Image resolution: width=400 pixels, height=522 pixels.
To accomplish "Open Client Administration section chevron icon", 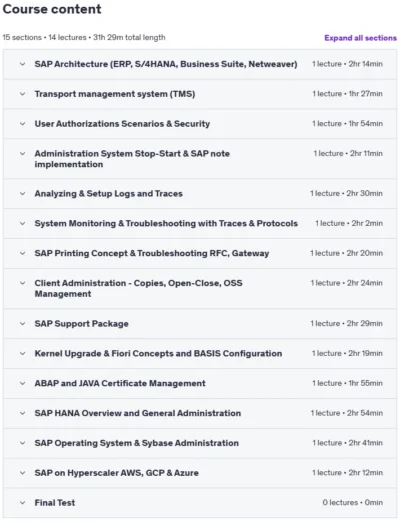I will coord(22,283).
